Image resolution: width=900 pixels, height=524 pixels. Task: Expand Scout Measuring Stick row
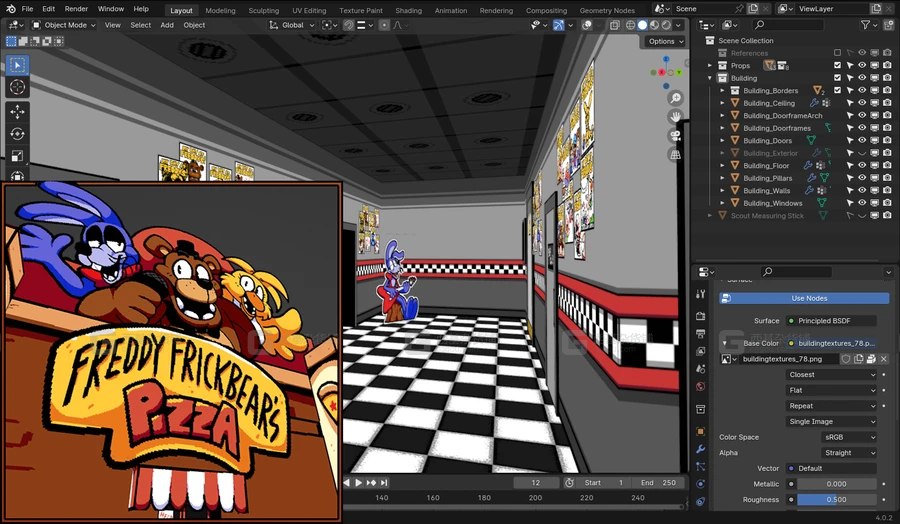coord(710,216)
